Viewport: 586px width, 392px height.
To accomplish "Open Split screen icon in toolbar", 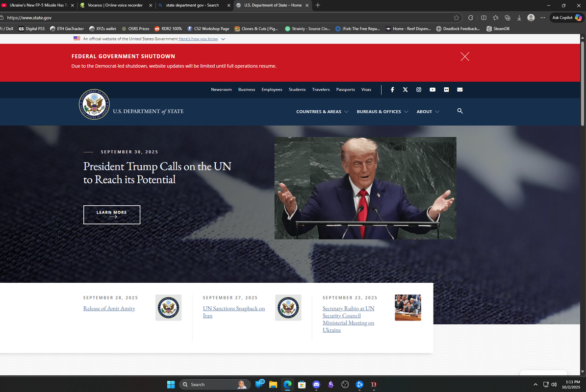I will coord(484,18).
